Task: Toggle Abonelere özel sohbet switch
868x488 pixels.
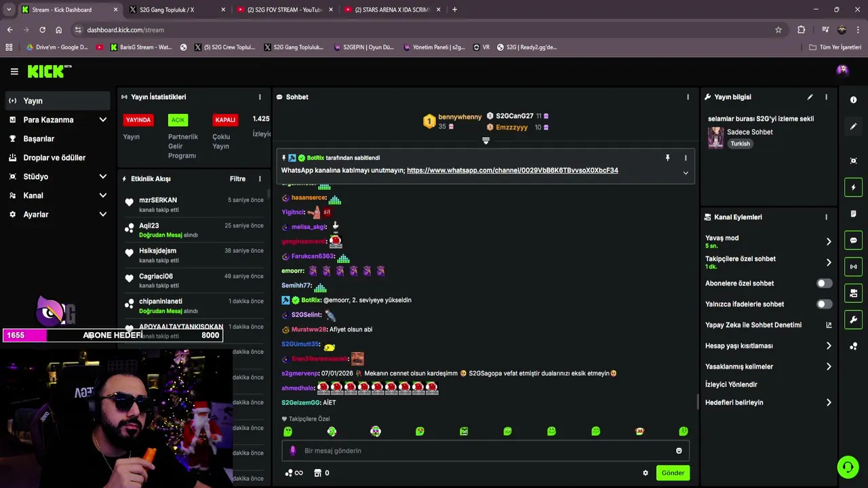Action: (x=824, y=283)
